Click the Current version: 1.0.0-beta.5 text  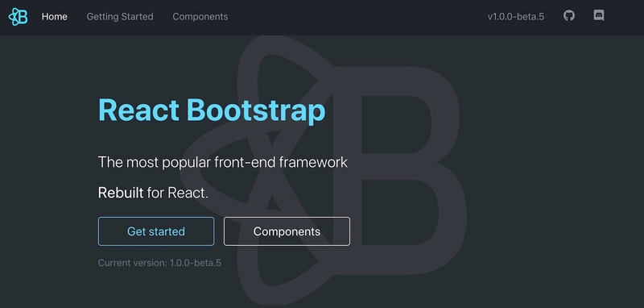point(159,263)
